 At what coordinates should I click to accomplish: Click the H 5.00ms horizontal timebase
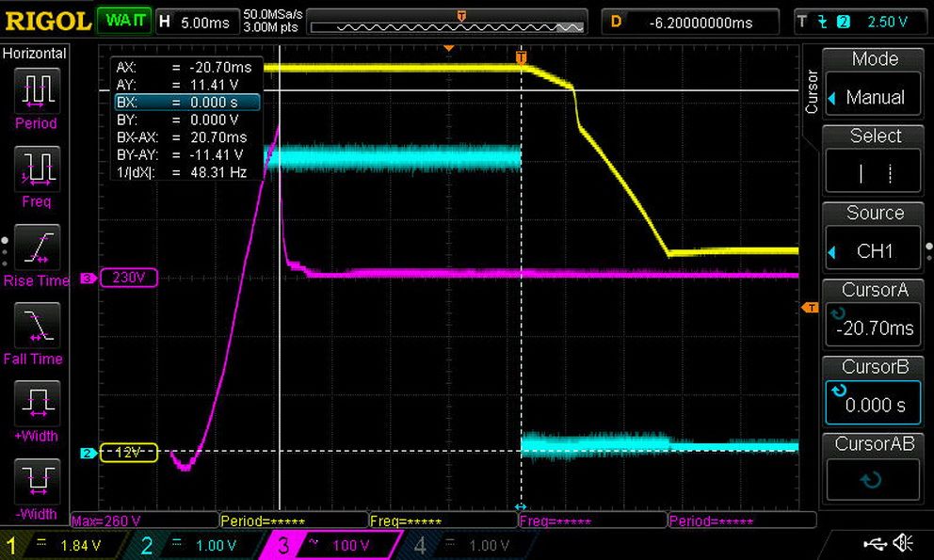point(197,22)
